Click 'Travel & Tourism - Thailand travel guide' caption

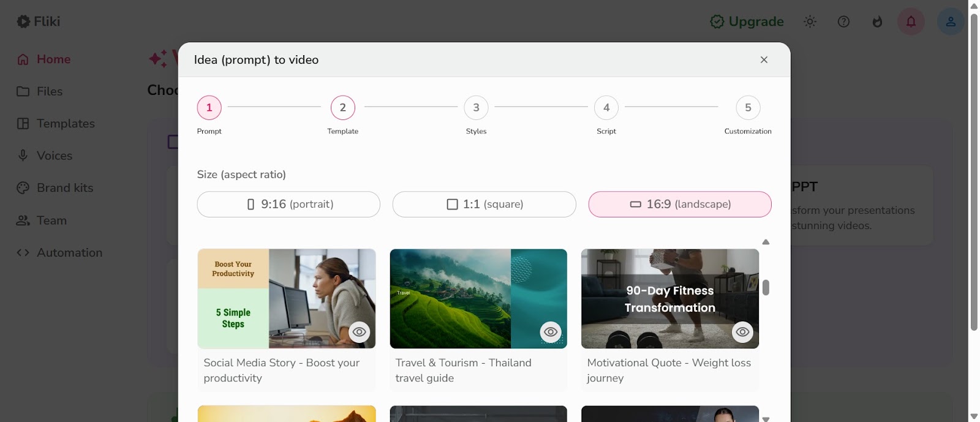[x=464, y=371]
